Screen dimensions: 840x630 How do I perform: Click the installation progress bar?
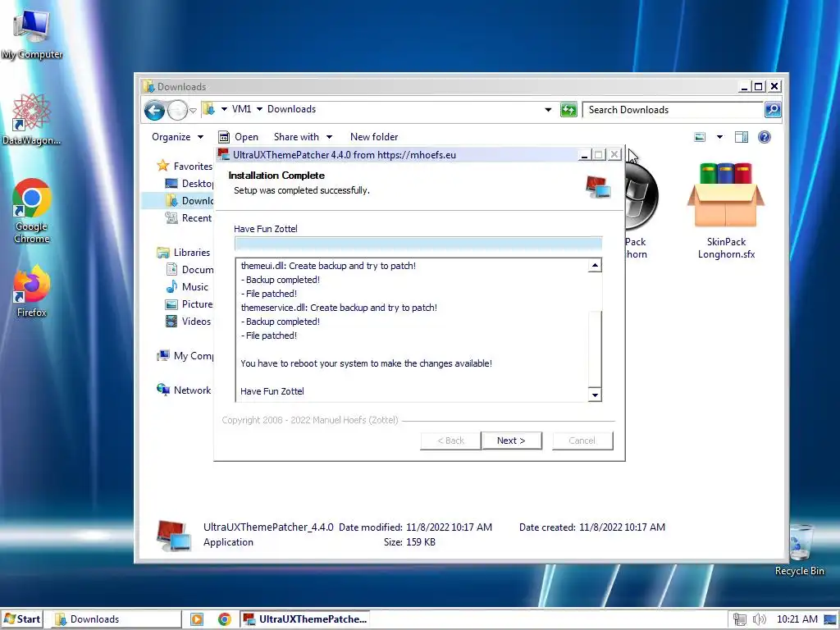click(418, 244)
